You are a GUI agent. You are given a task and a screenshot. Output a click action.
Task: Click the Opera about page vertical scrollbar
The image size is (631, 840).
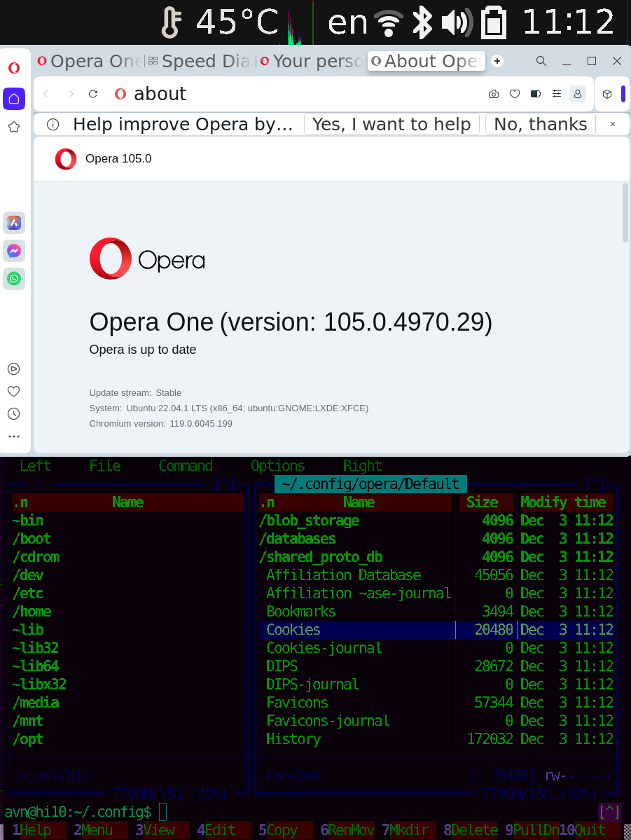pyautogui.click(x=625, y=213)
